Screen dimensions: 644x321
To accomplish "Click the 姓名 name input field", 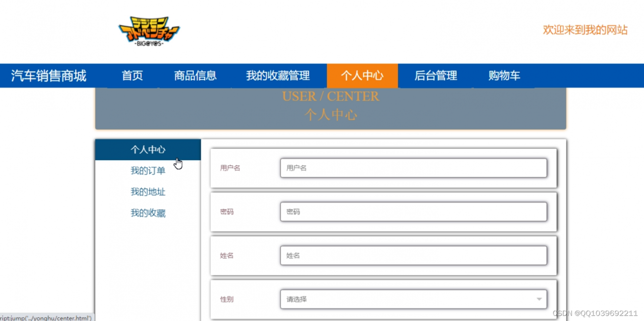I will click(414, 255).
